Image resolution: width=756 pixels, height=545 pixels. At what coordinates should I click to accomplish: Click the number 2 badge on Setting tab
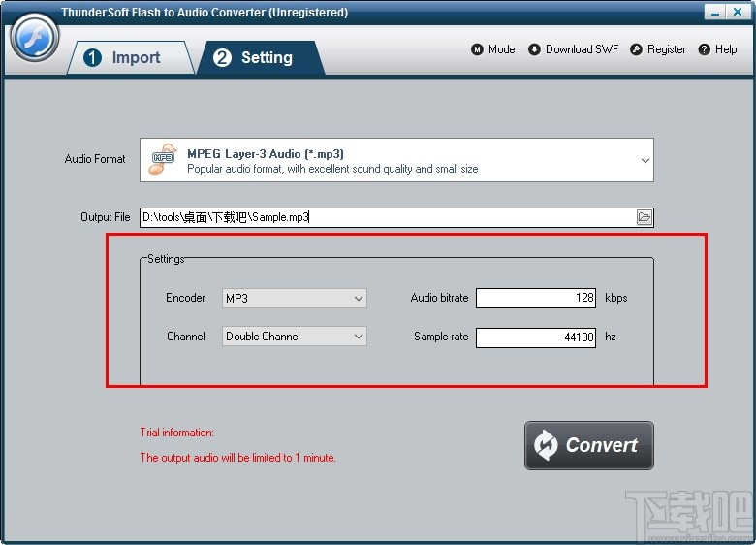[222, 58]
